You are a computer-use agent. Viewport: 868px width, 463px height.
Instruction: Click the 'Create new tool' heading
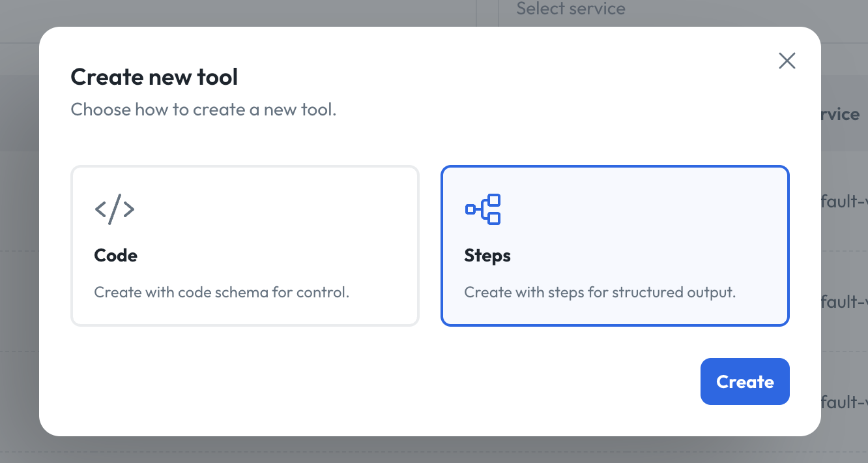[x=154, y=77]
